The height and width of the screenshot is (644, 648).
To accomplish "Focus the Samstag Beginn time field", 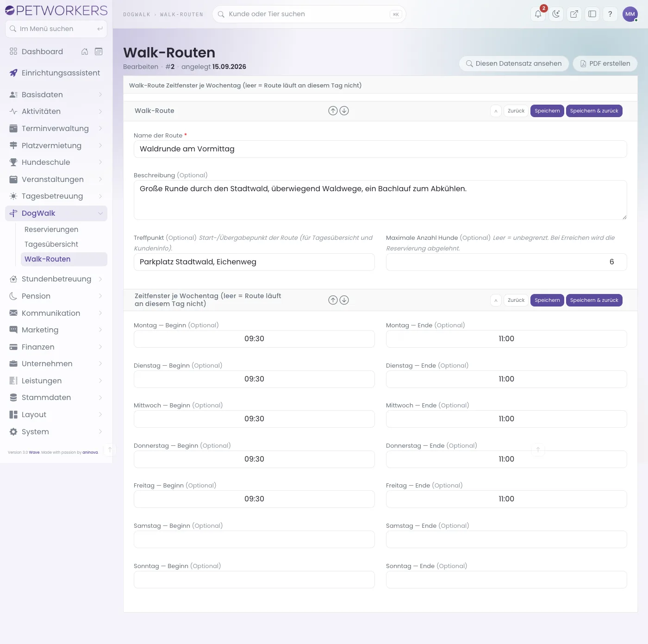I will tap(254, 539).
